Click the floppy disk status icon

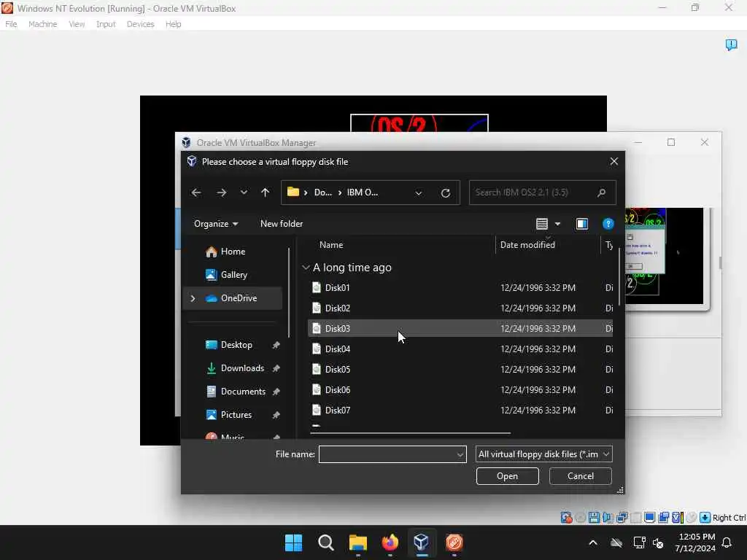tap(594, 518)
